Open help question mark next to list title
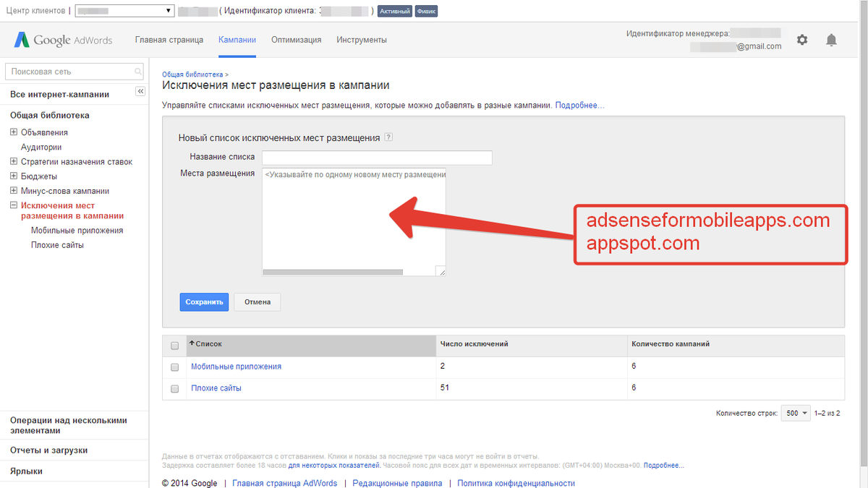This screenshot has height=488, width=868. pos(388,137)
